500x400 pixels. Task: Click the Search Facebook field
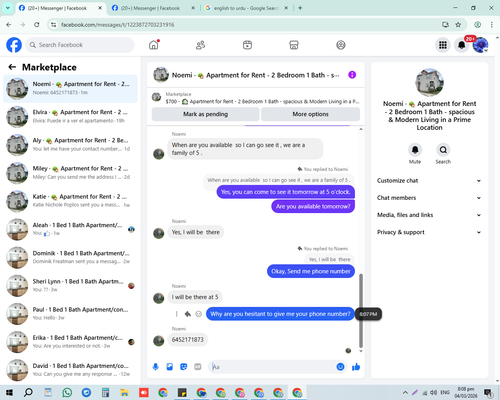pos(80,45)
